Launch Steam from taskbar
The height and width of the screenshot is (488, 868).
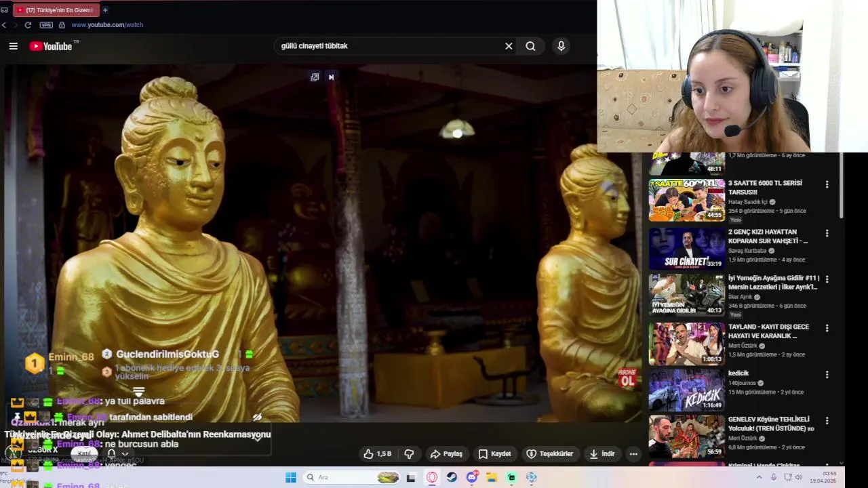pyautogui.click(x=452, y=478)
